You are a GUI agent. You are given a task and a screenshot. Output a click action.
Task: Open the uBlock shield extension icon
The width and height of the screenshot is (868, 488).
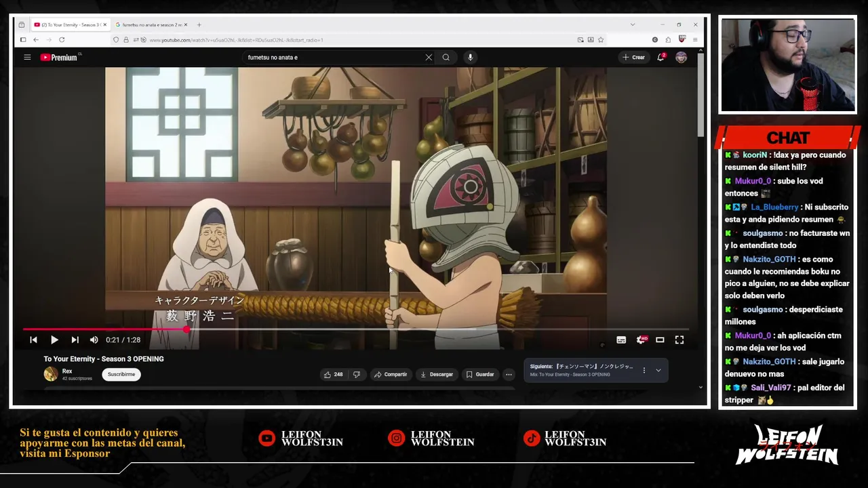[682, 40]
